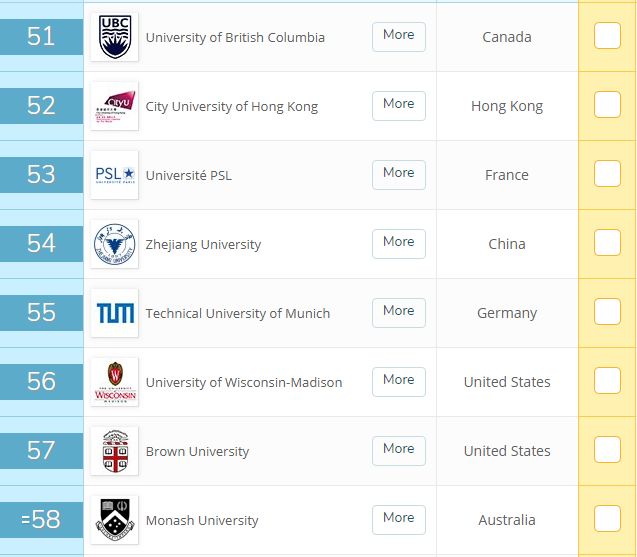Expand More for City University of Hong Kong
Screen dimensions: 637x557
[x=398, y=104]
